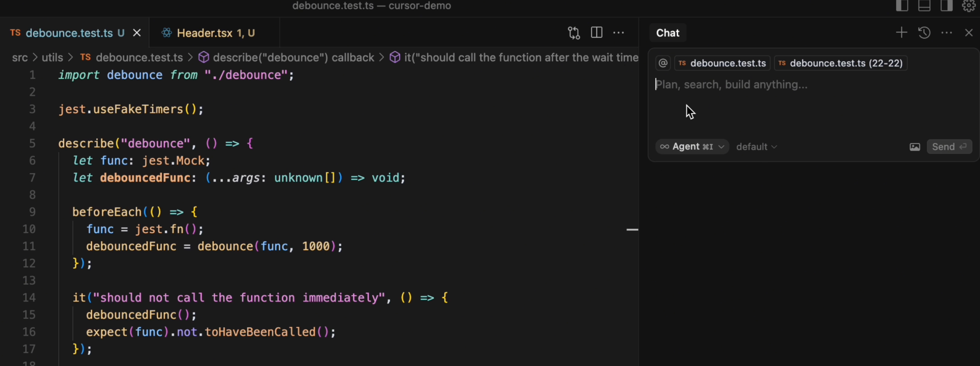The height and width of the screenshot is (366, 980).
Task: Select the Chat panel tab
Action: (x=668, y=33)
